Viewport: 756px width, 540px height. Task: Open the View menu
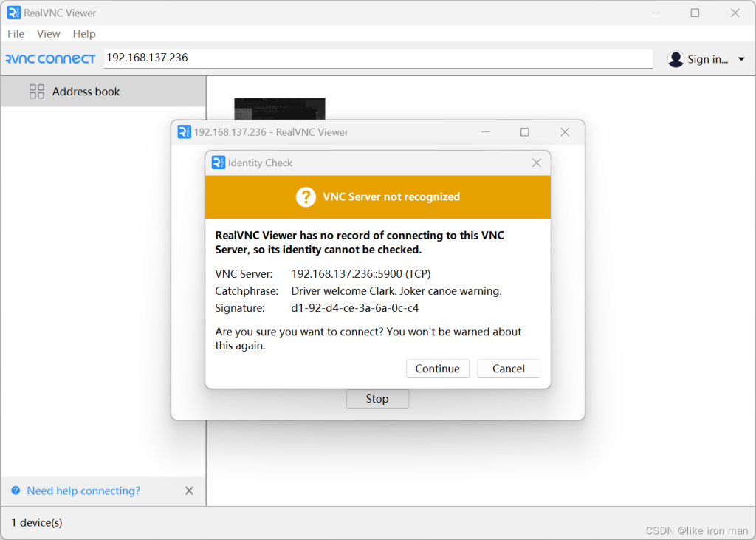click(49, 33)
